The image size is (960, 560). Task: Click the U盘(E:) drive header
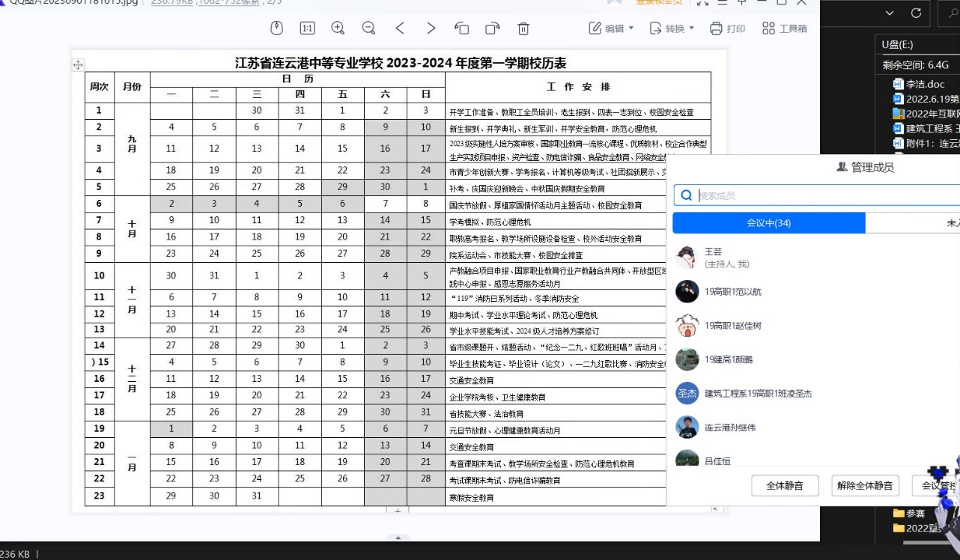point(897,45)
